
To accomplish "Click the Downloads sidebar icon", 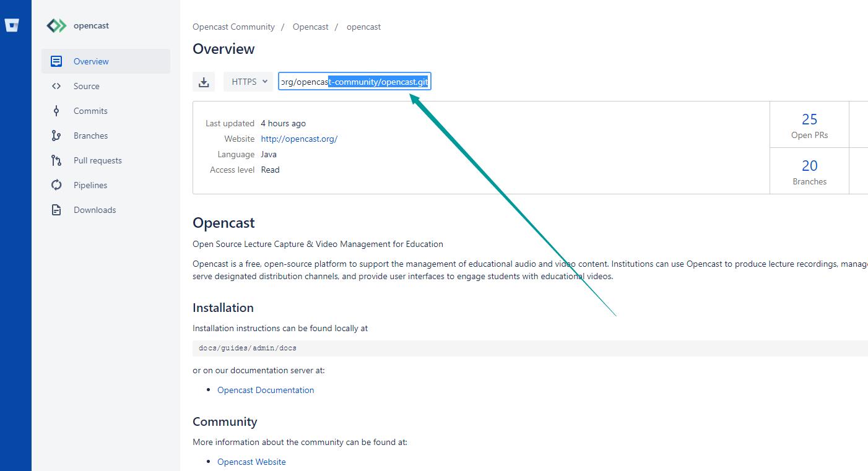I will pos(56,210).
